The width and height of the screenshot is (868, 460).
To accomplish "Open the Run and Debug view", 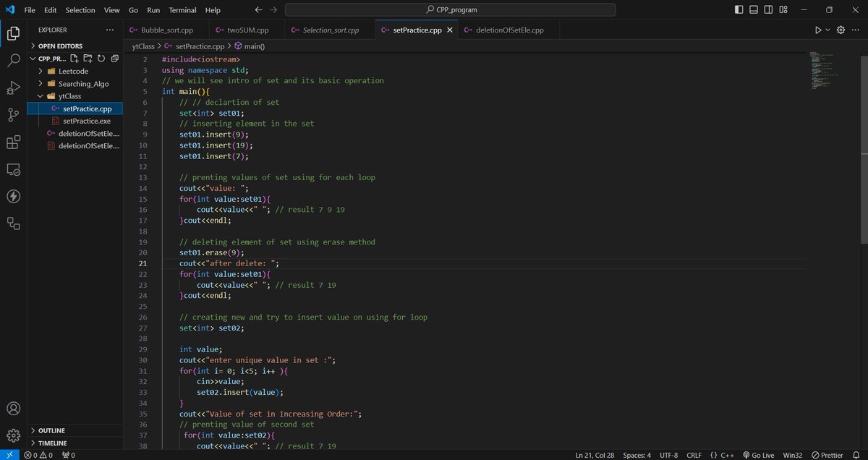I will [13, 88].
